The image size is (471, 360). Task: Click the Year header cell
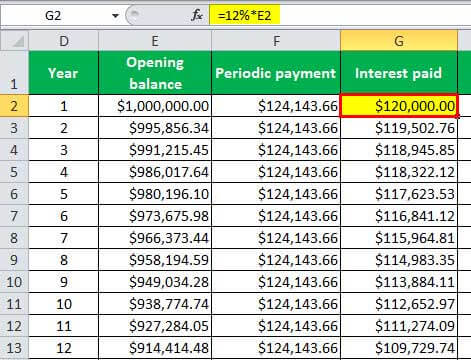coord(64,73)
